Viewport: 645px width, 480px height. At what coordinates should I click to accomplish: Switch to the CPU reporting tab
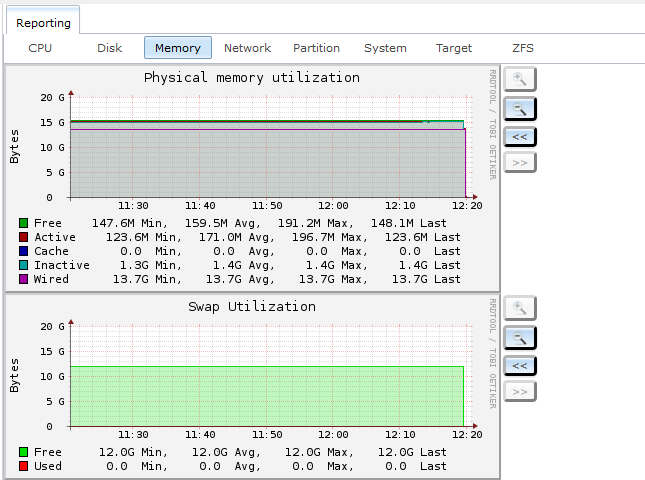coord(40,48)
